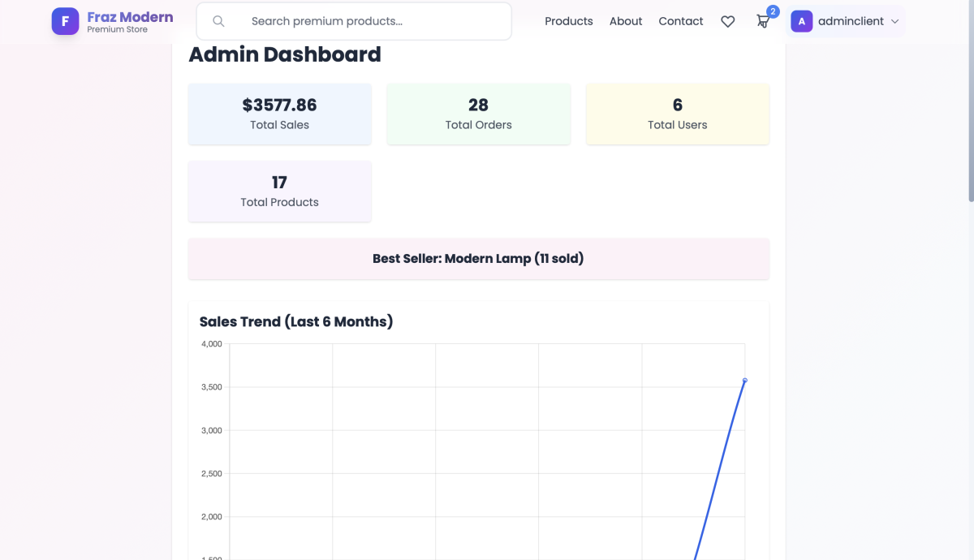Screen dimensions: 974x560
Task: Click the Fraz Modern brand name
Action: (x=130, y=17)
